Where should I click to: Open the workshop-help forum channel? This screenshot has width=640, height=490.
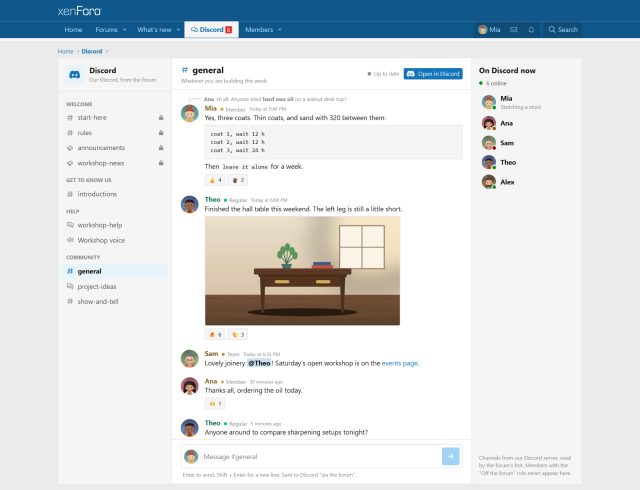[116, 225]
